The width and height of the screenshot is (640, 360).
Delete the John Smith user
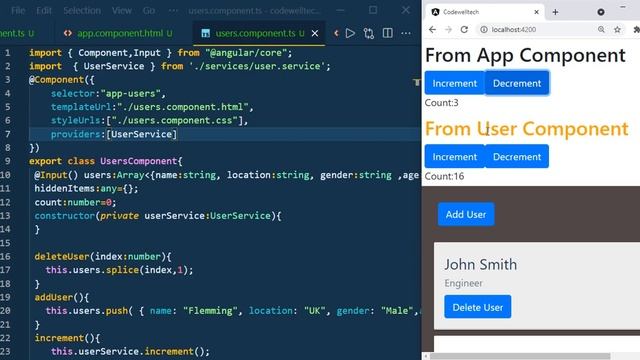pyautogui.click(x=478, y=307)
